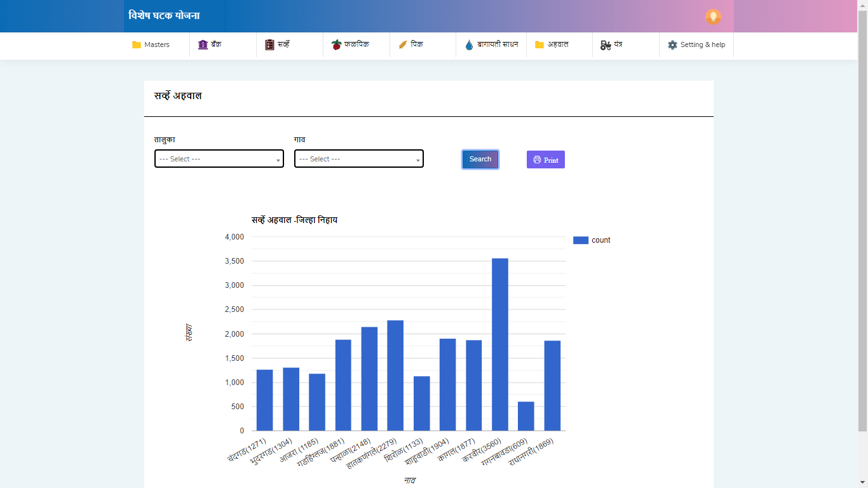The image size is (868, 488).
Task: Click the कागल(1877) bar
Action: 474,385
